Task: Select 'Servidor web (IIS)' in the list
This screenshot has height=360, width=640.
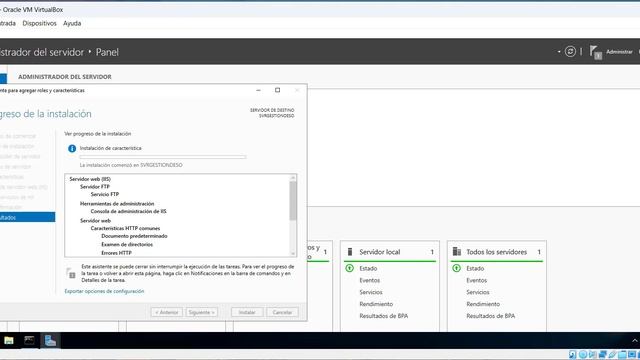Action: click(90, 179)
